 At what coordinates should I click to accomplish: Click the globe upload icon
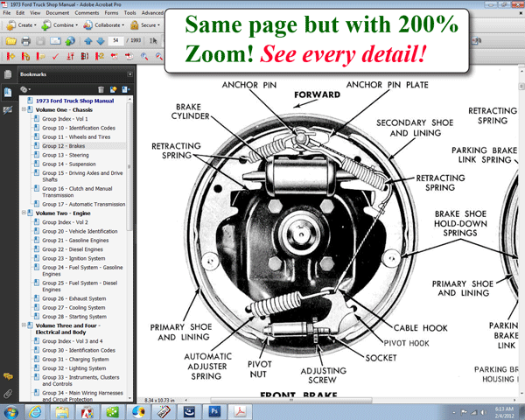pyautogui.click(x=70, y=41)
